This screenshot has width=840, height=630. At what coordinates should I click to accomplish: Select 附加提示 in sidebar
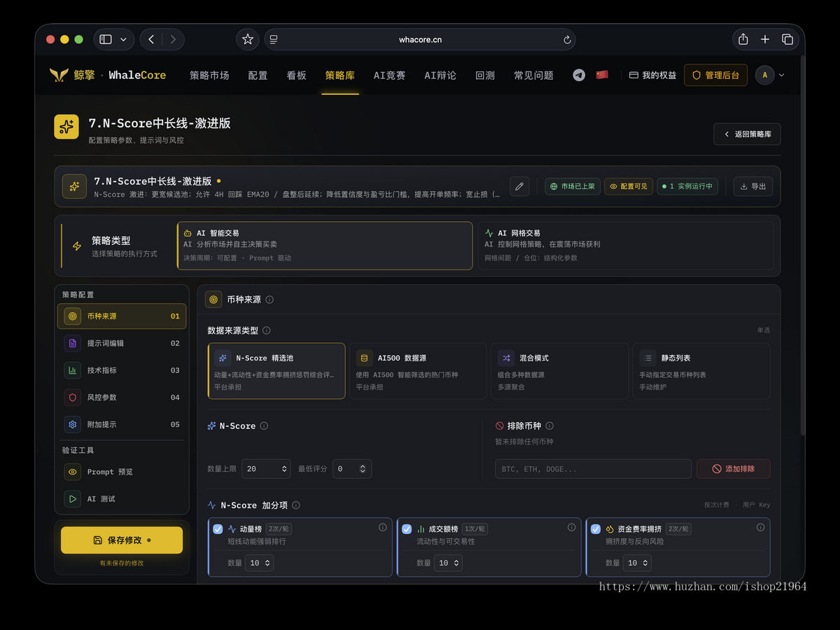(122, 424)
